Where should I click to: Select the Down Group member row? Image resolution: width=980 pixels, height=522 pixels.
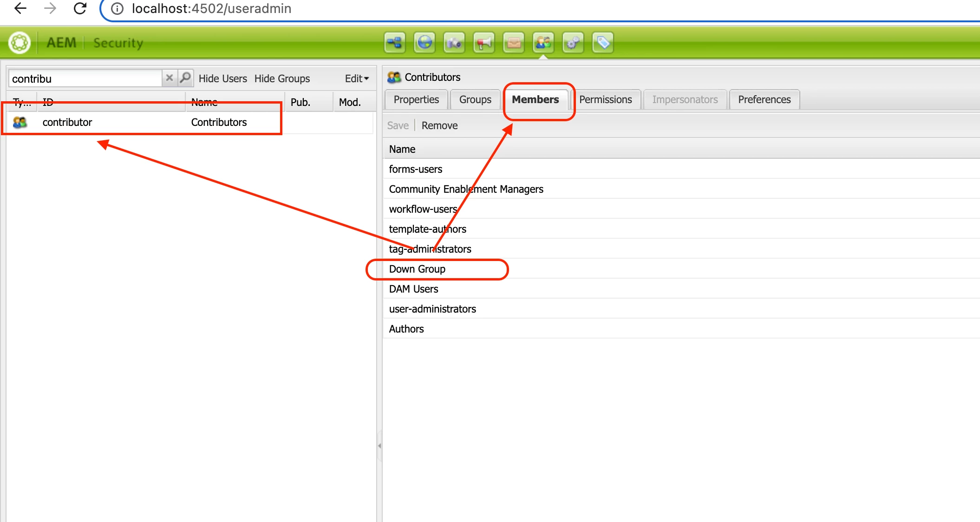[x=417, y=269]
